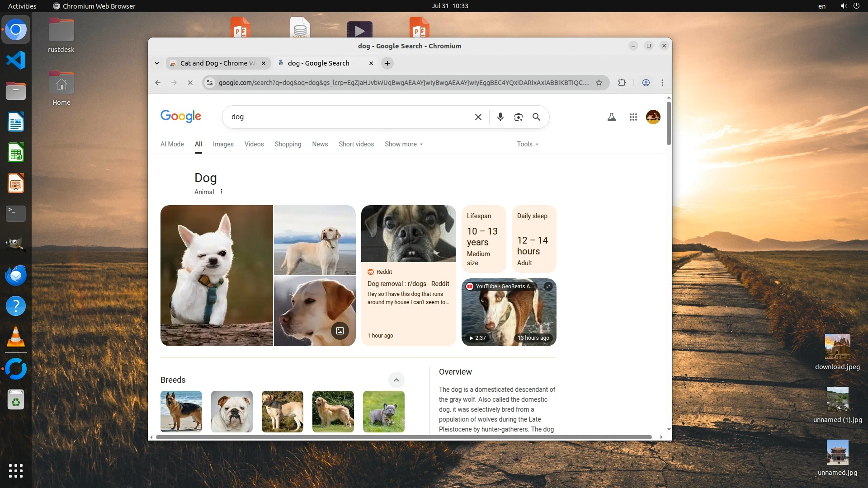Select the AI Mode link
This screenshot has width=868, height=488.
click(172, 144)
